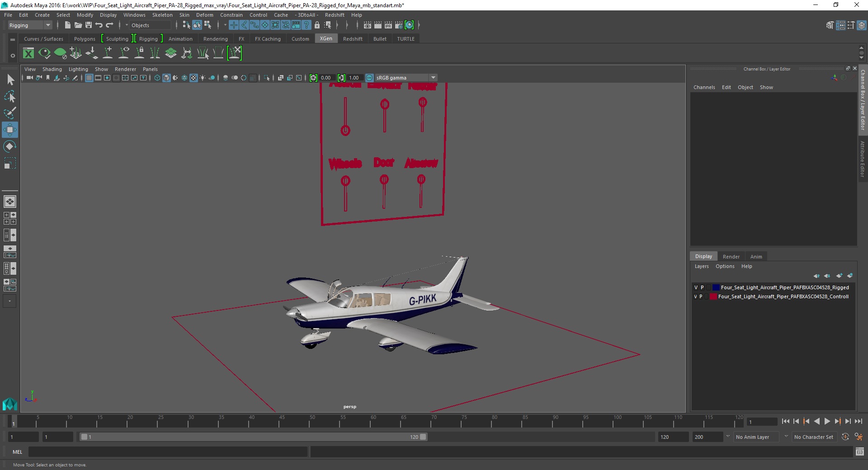Switch to the Animation shelf tab
868x470 pixels.
(180, 39)
